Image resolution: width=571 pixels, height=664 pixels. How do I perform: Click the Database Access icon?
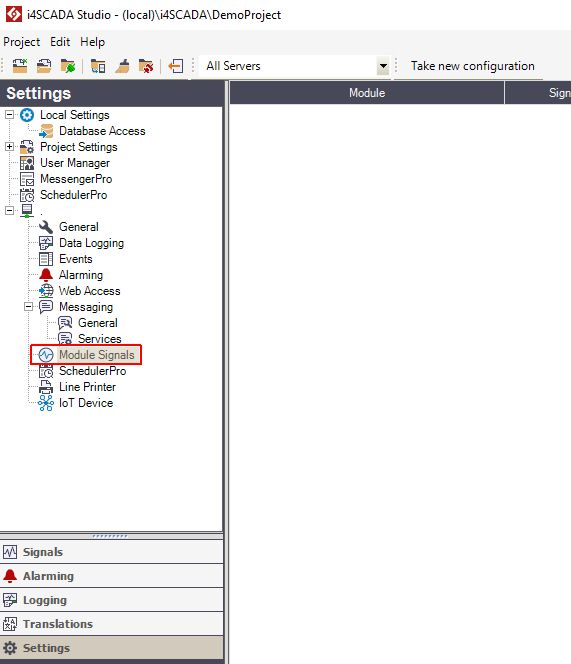pyautogui.click(x=46, y=131)
